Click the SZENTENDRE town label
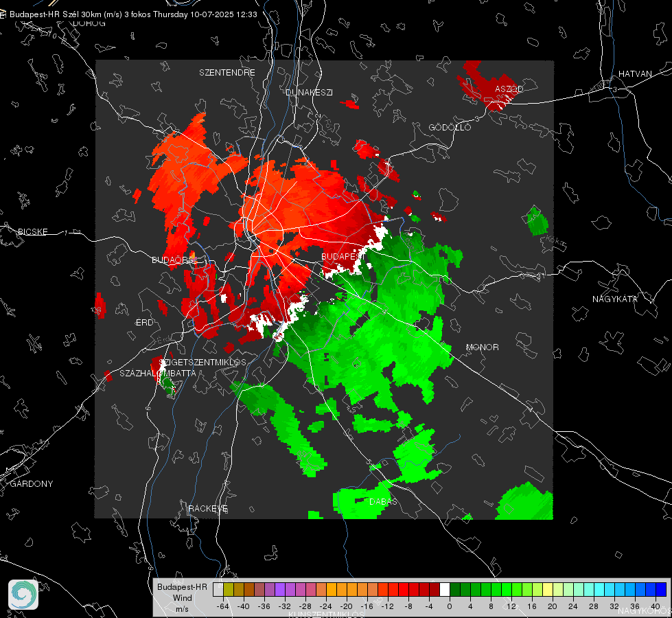Image resolution: width=672 pixels, height=618 pixels. (227, 73)
